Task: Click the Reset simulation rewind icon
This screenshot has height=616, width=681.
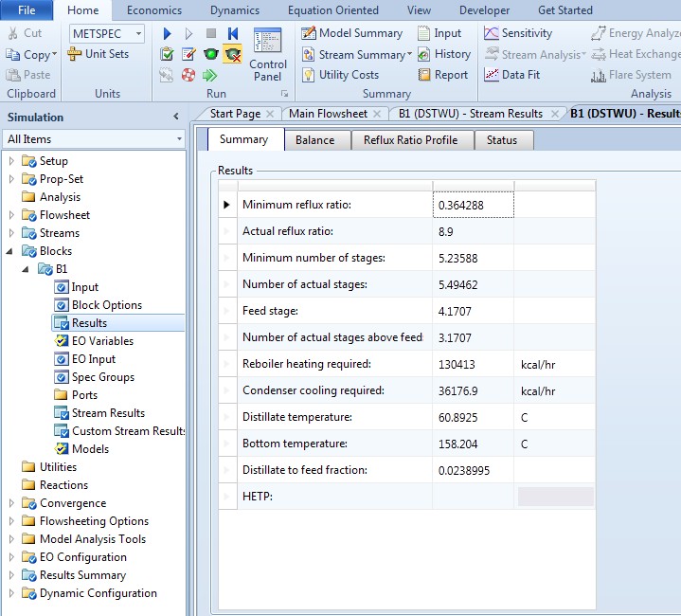Action: pyautogui.click(x=233, y=34)
